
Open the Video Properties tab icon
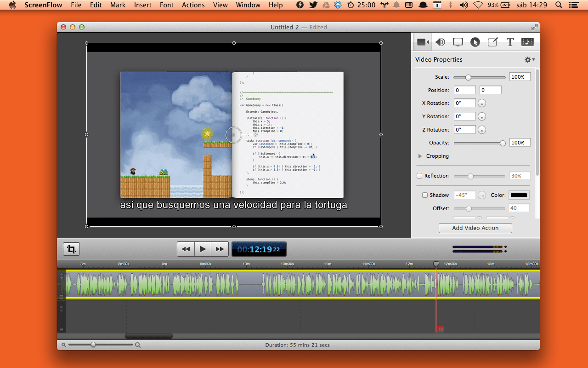tap(423, 42)
